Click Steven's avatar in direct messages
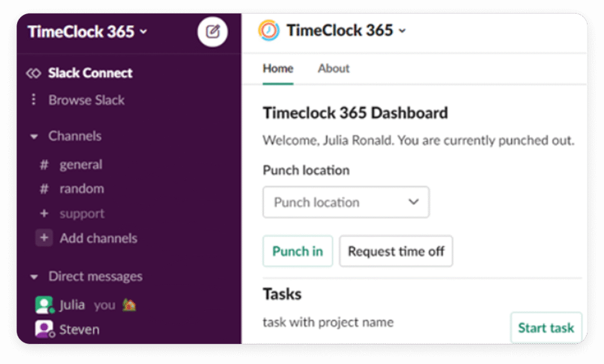Image resolution: width=604 pixels, height=364 pixels. [x=44, y=329]
